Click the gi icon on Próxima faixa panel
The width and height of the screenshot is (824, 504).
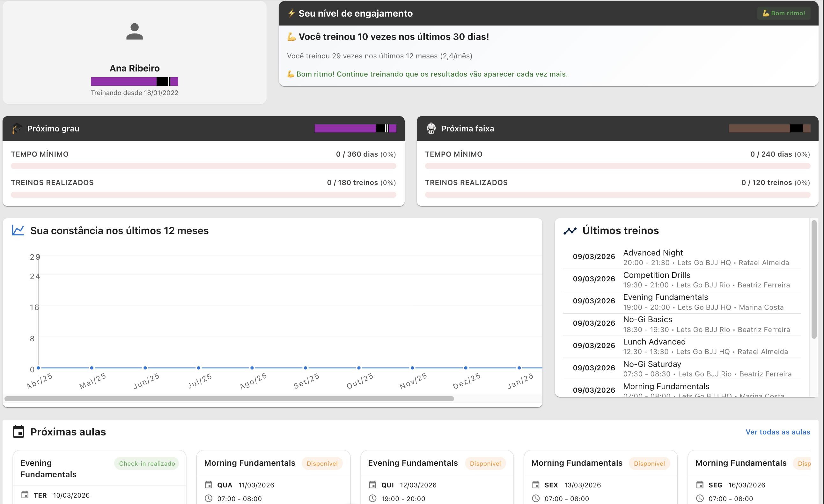(x=431, y=129)
